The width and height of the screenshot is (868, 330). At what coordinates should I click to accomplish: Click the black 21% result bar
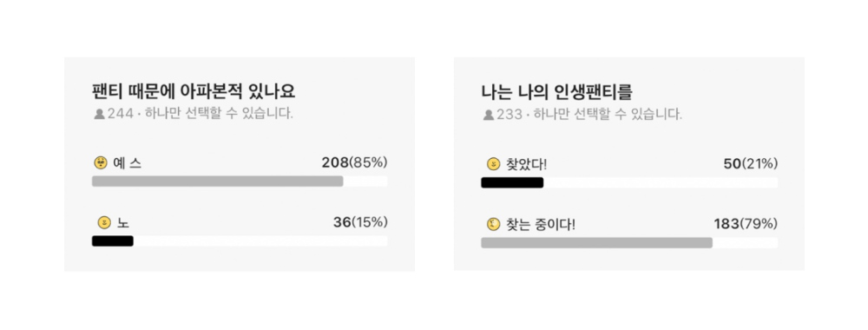[x=512, y=182]
